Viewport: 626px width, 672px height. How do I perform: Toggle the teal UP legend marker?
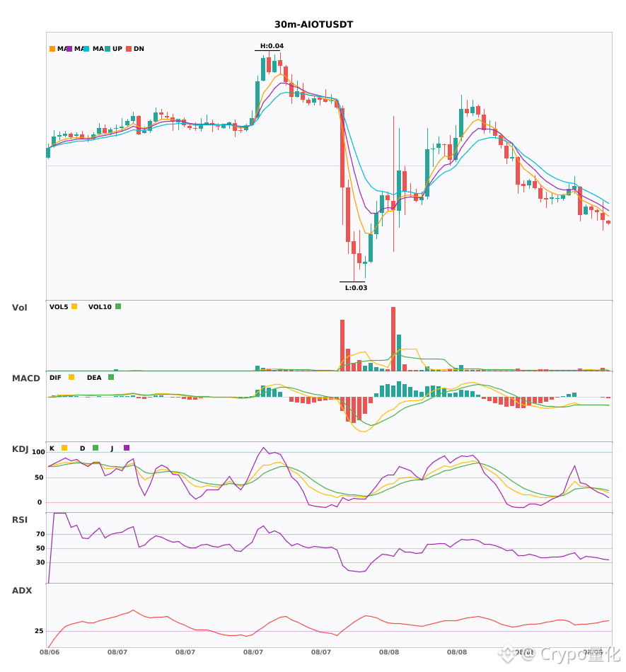tap(108, 49)
